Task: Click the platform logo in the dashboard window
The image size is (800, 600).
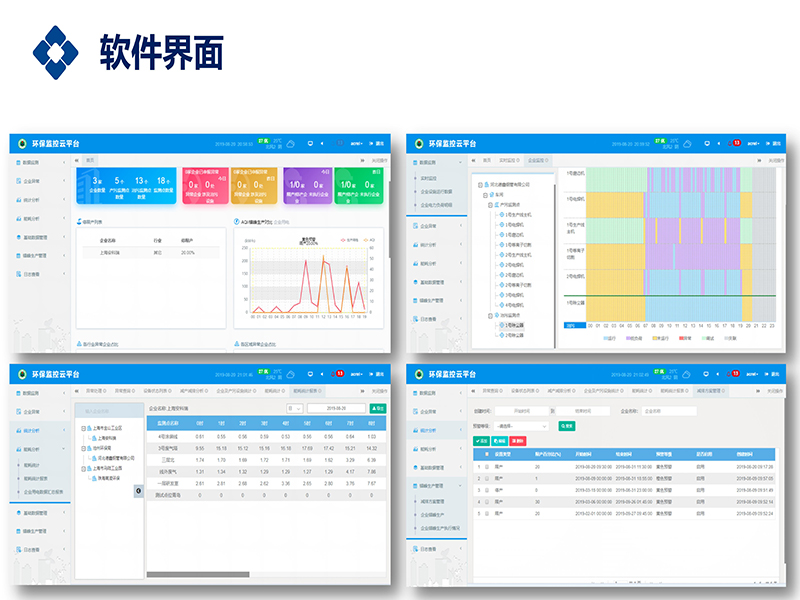Action: [x=22, y=144]
